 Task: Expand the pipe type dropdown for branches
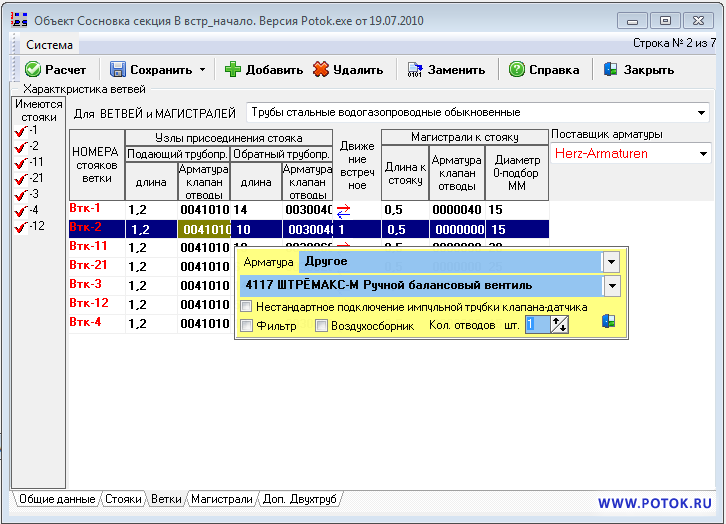tap(701, 113)
